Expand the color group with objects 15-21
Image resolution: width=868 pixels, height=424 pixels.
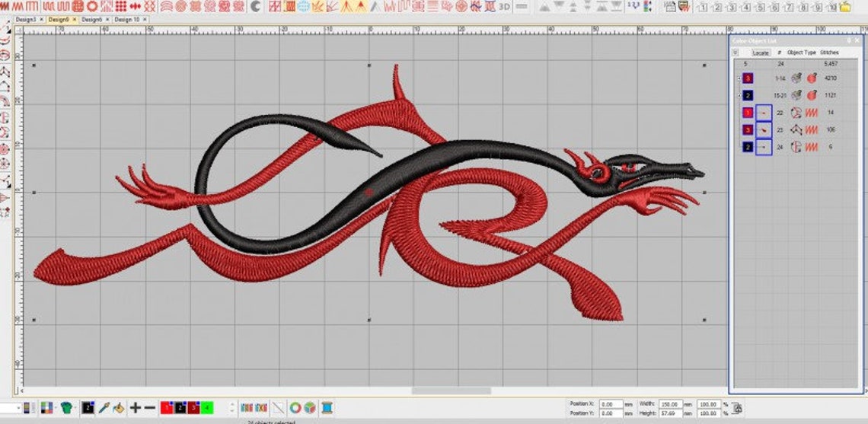(739, 96)
